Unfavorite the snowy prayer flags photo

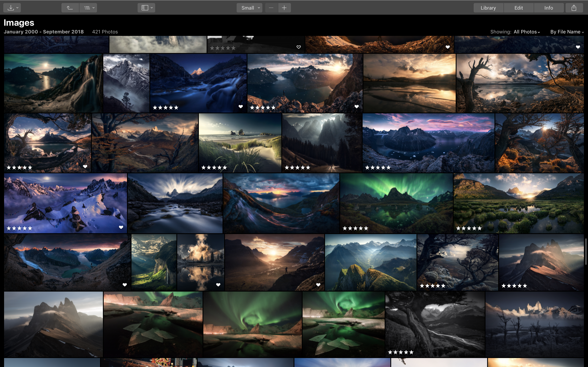[x=121, y=227]
